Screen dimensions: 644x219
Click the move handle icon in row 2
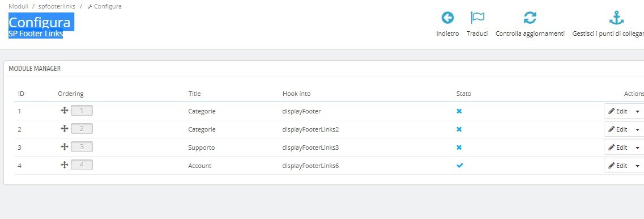[x=65, y=128]
